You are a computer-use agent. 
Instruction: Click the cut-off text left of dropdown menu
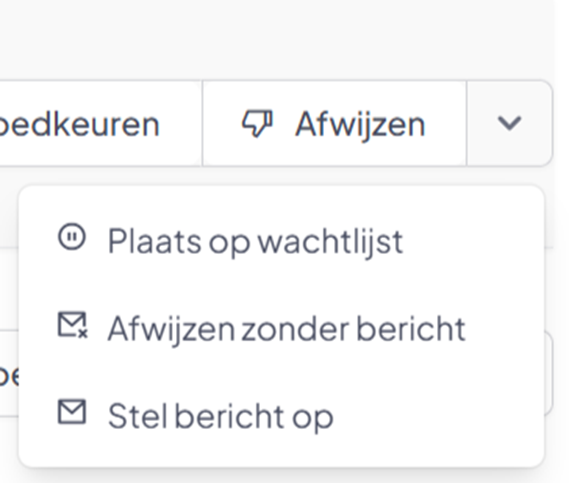coord(9,376)
